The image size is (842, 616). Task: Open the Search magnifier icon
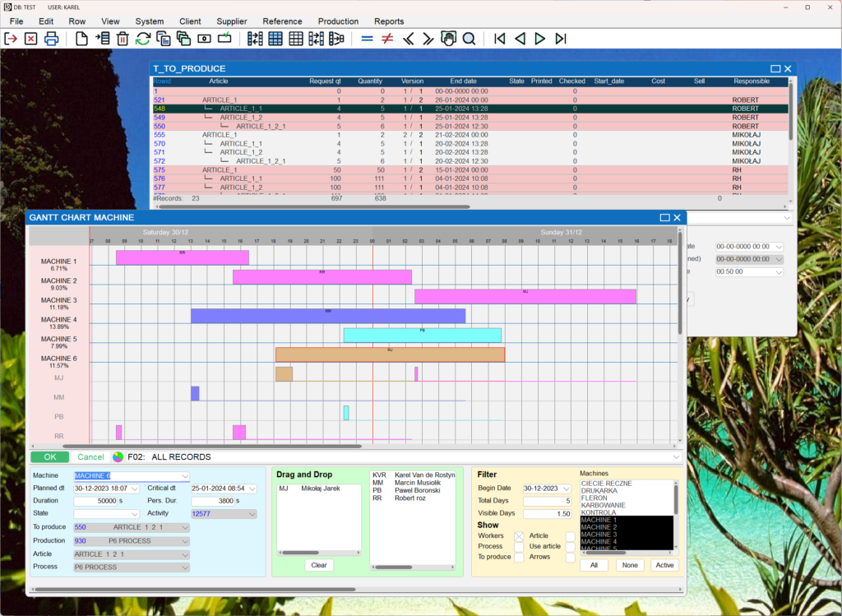(470, 39)
